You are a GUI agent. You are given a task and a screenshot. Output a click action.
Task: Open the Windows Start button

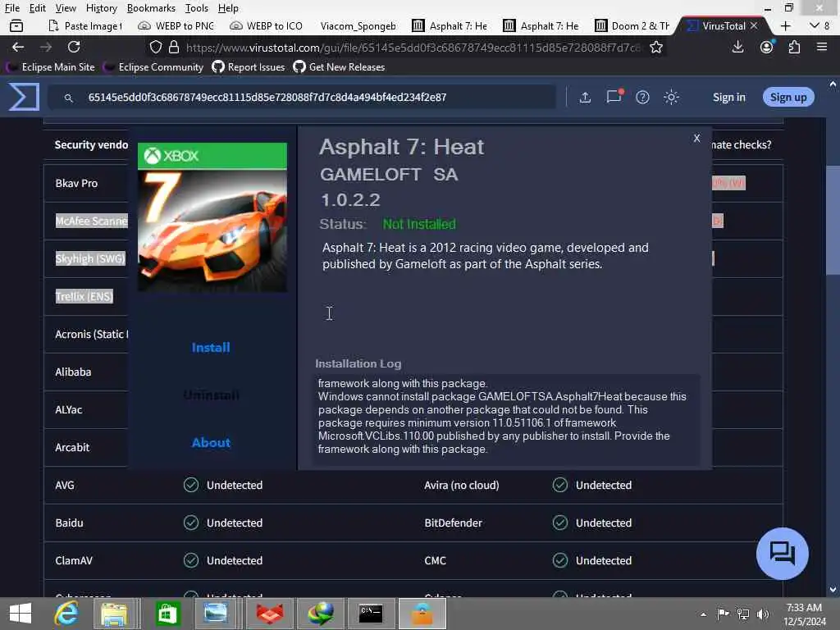(x=21, y=614)
